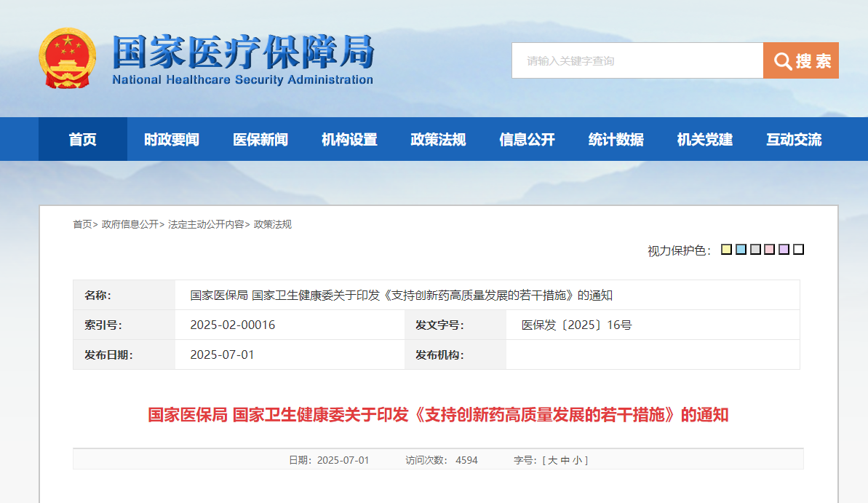Open the 医保新闻 menu item

(260, 139)
